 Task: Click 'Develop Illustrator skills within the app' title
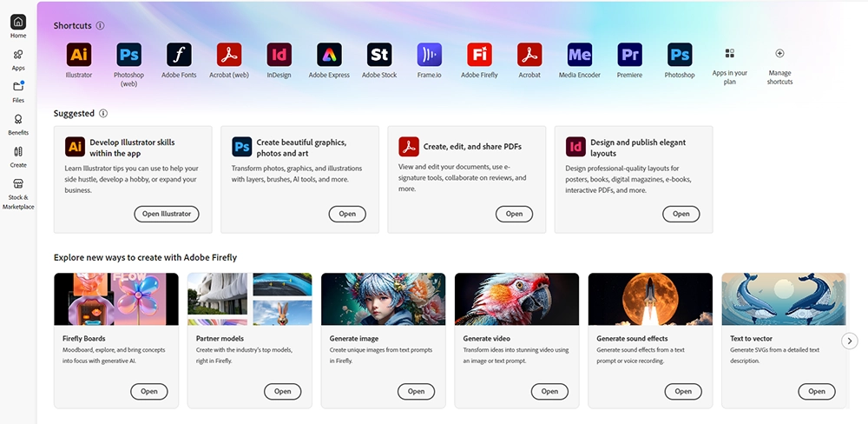click(132, 148)
